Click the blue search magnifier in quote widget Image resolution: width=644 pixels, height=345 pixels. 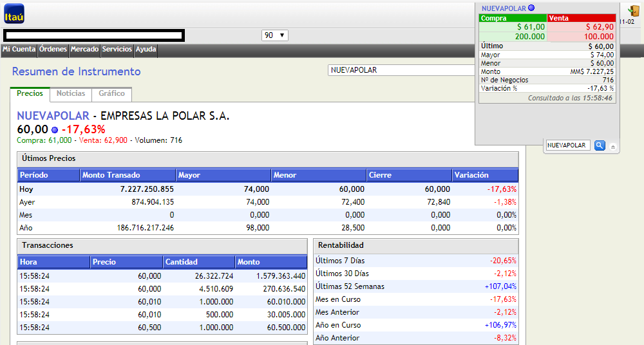600,145
